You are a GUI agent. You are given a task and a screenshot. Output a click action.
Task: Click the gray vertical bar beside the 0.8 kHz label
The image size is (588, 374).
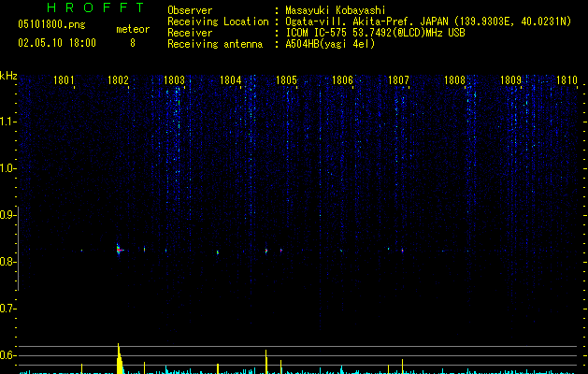(x=19, y=248)
